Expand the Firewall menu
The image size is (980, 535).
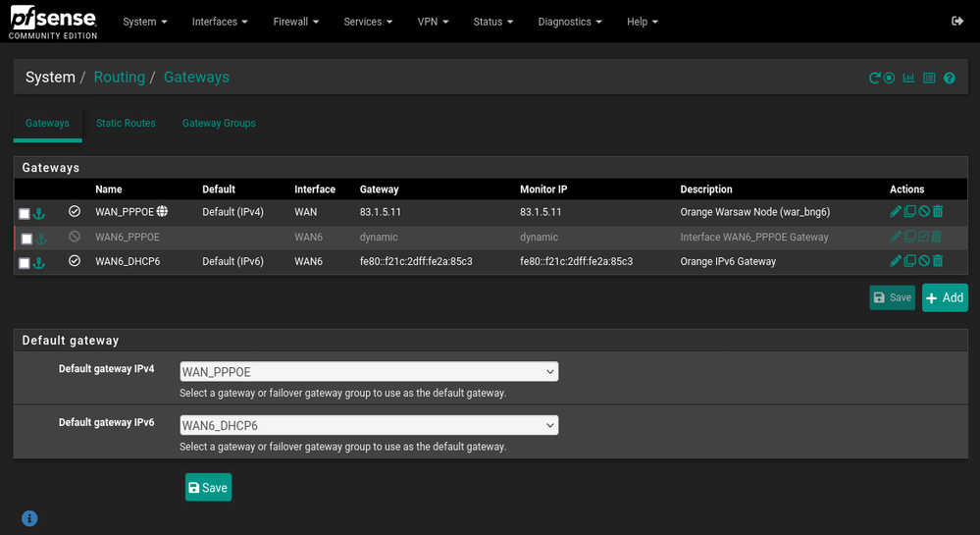[x=295, y=22]
